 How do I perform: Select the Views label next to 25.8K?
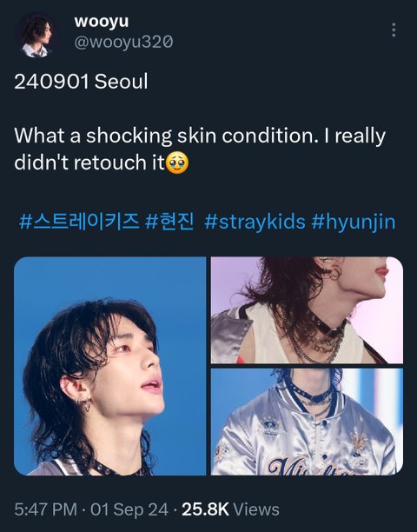coord(256,509)
